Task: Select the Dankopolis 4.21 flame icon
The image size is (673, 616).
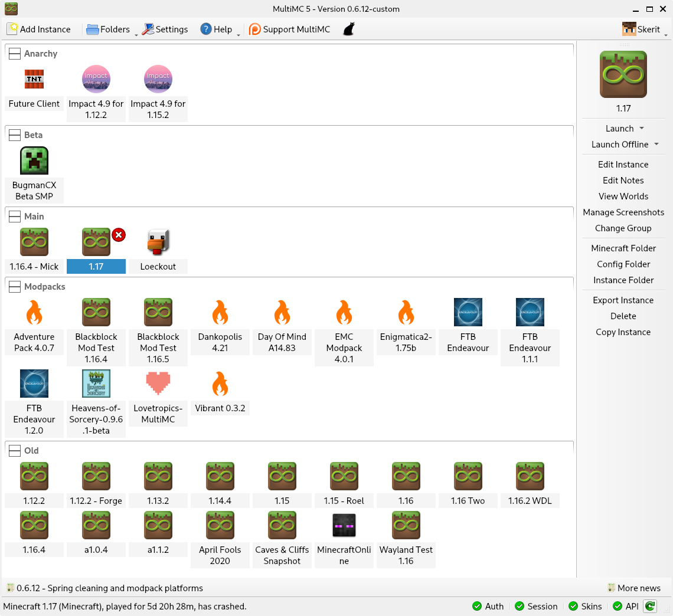Action: coord(220,313)
